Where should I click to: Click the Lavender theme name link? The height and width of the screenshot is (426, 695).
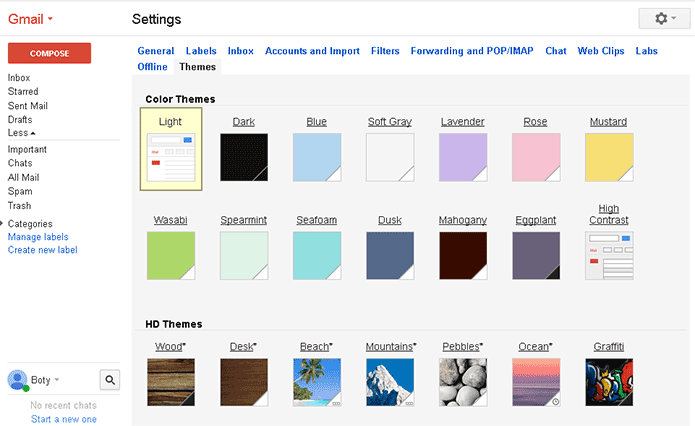pyautogui.click(x=463, y=121)
